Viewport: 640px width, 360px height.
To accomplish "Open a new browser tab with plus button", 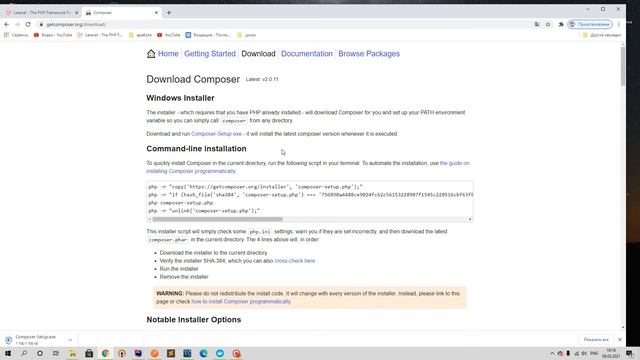I will (169, 13).
